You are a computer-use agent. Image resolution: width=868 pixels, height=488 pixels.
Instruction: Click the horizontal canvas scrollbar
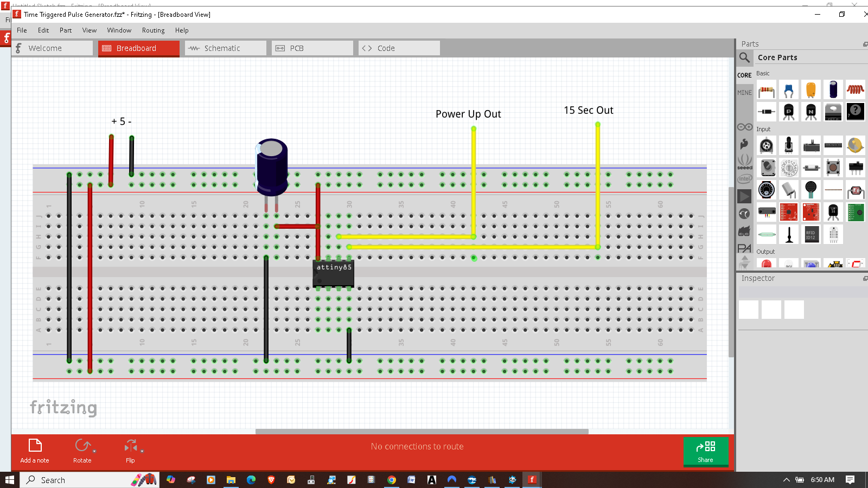tap(422, 432)
